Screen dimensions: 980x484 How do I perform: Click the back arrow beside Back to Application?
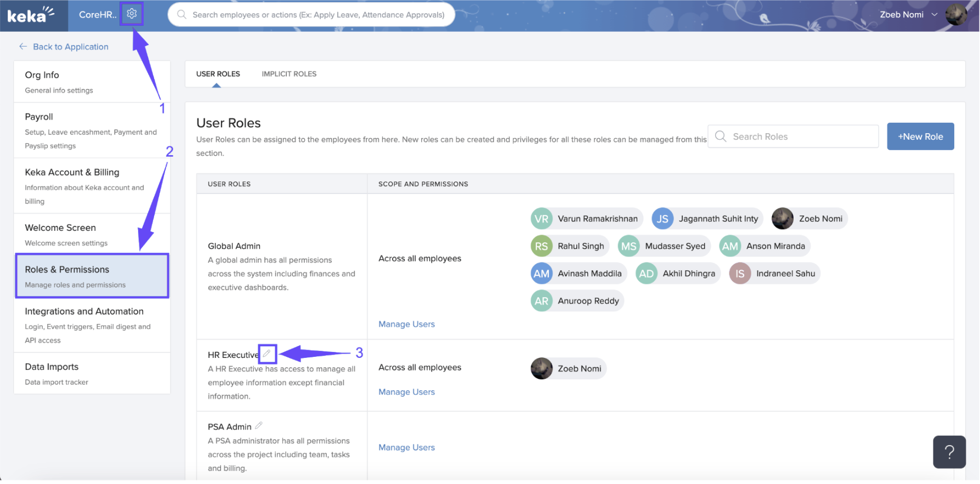(x=23, y=47)
